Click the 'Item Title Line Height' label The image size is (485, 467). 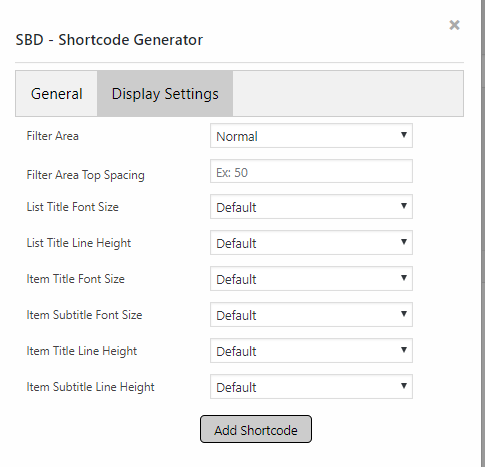[x=82, y=351]
